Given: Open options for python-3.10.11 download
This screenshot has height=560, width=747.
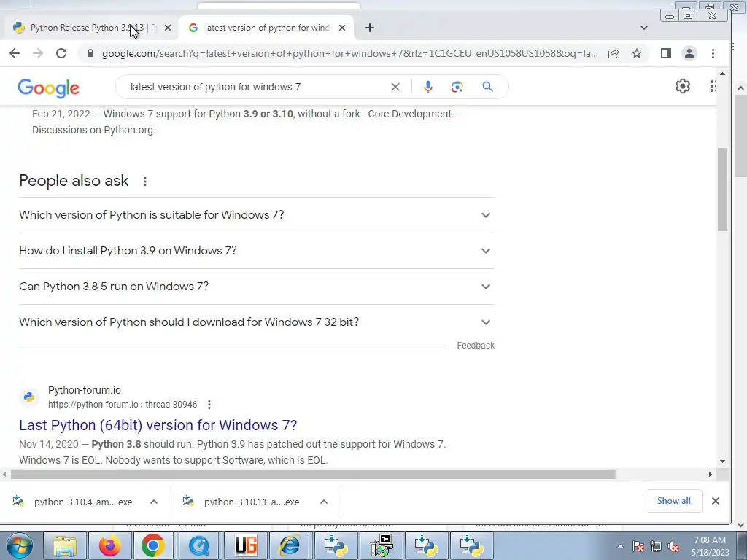Looking at the screenshot, I should click(x=324, y=502).
